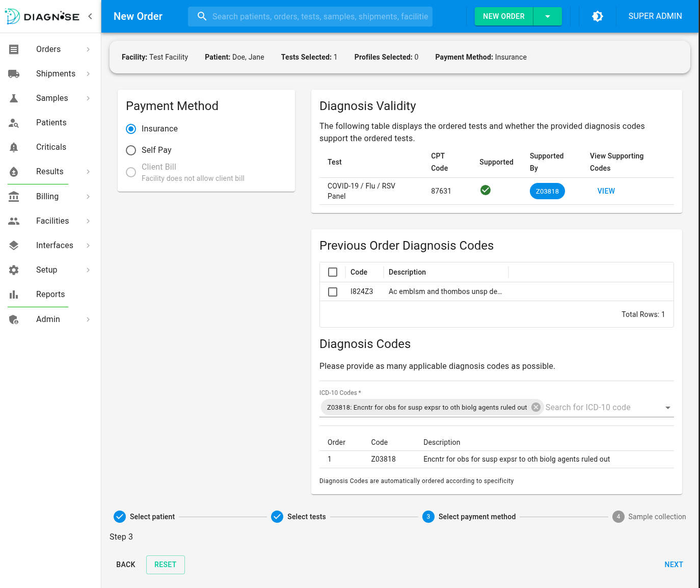Click VIEW to see supporting codes

pyautogui.click(x=606, y=191)
